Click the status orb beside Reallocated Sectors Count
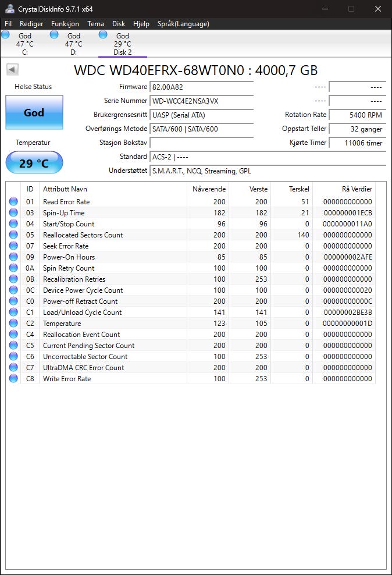Viewport: 392px width, 575px height. (13, 235)
